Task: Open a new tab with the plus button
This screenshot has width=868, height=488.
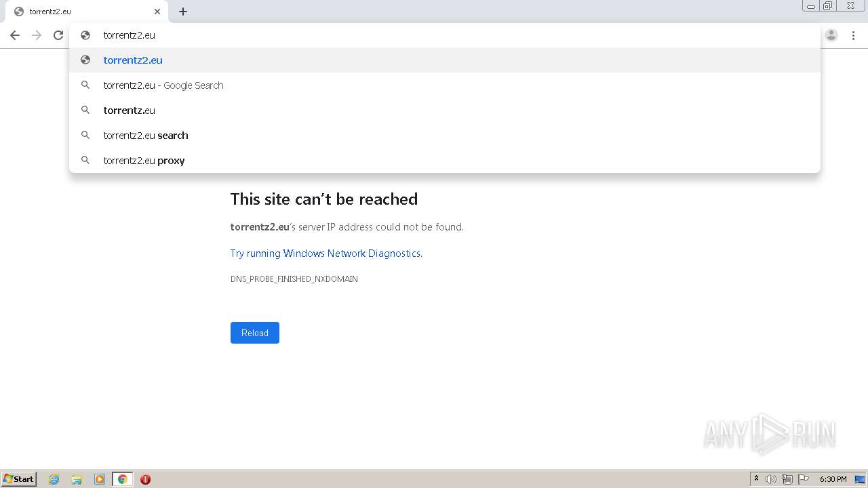Action: point(183,12)
